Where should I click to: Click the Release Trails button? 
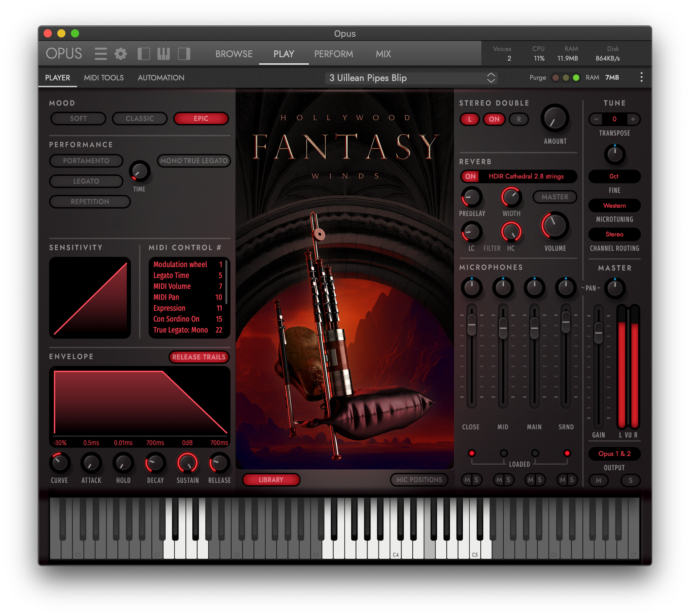coord(199,357)
